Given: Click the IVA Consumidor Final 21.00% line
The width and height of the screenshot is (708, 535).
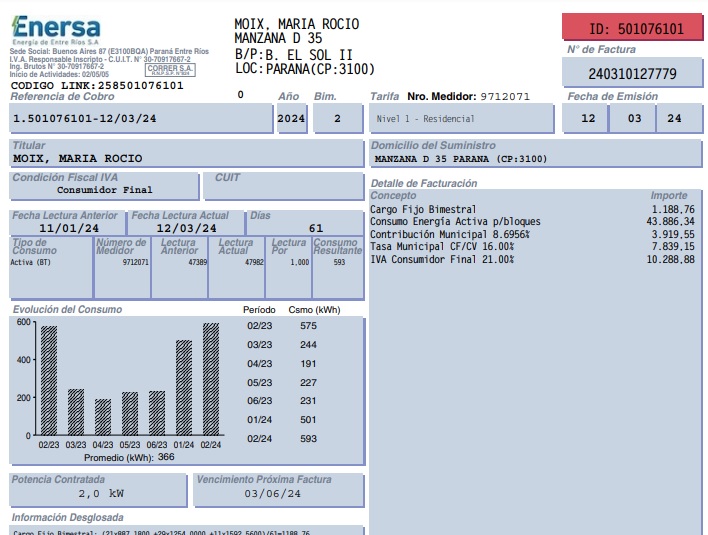Looking at the screenshot, I should (x=441, y=259).
